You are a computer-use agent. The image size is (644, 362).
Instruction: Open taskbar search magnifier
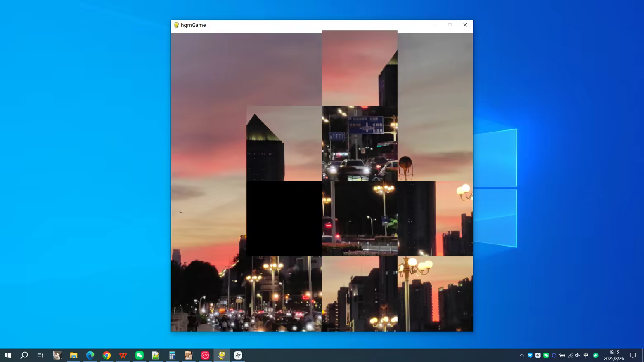click(x=24, y=355)
